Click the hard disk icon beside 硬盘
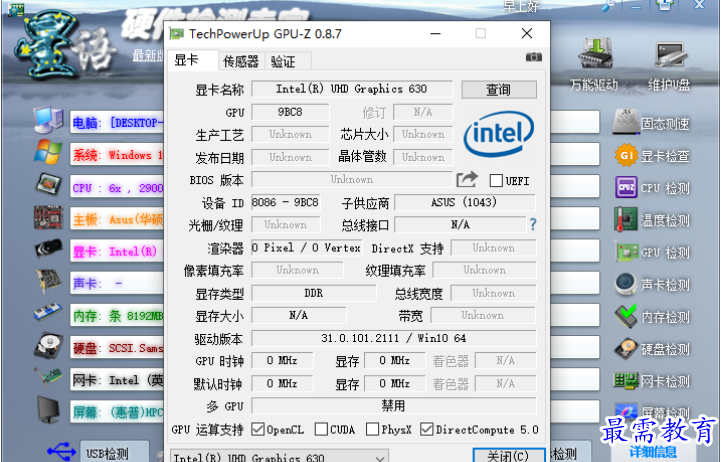Screen dimensions: 724x462 pos(48,345)
